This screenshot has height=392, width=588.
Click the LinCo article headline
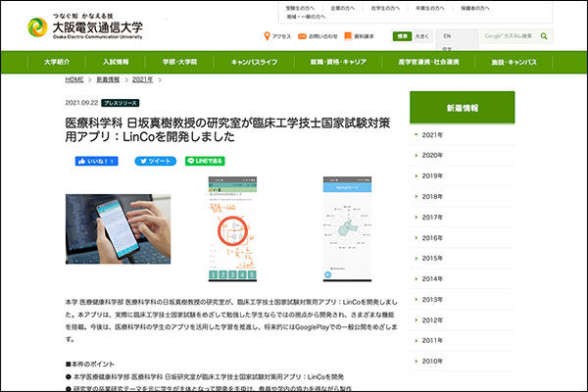point(227,129)
